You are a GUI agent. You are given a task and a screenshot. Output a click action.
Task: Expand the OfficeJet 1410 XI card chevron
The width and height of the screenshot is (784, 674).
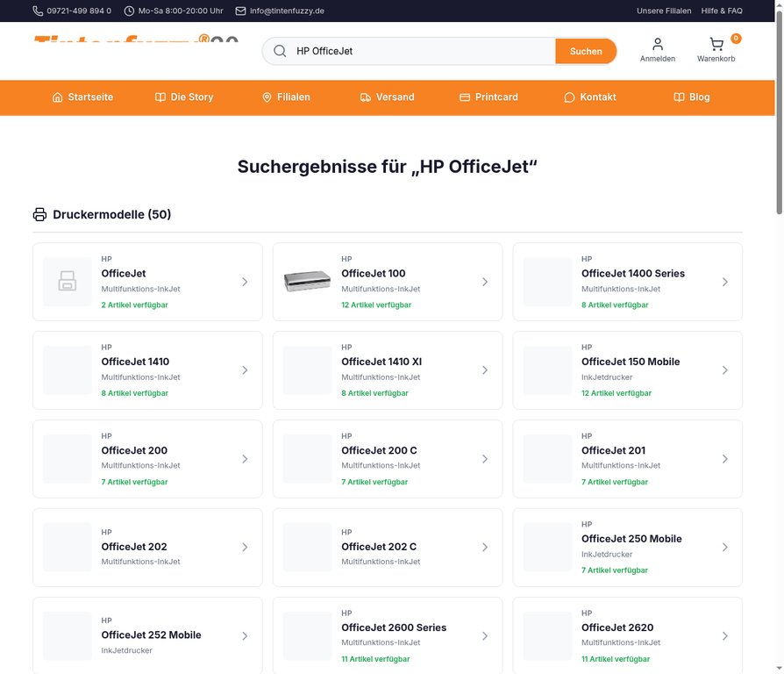point(485,370)
